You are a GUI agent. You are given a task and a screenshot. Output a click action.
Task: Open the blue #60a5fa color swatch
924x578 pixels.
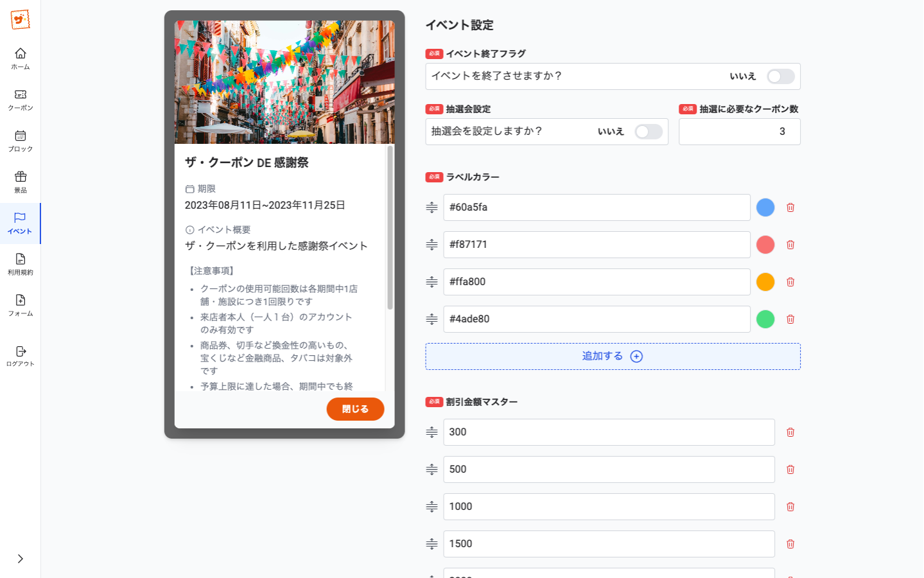point(765,207)
